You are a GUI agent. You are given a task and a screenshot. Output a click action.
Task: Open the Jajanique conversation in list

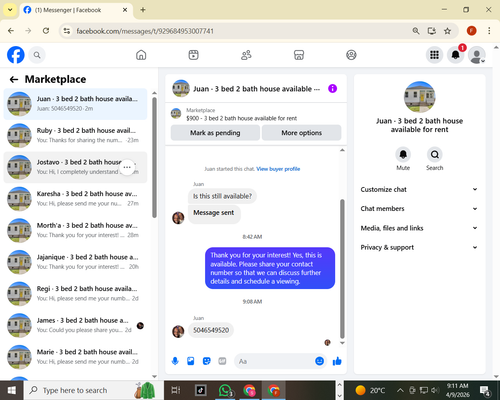pos(75,262)
